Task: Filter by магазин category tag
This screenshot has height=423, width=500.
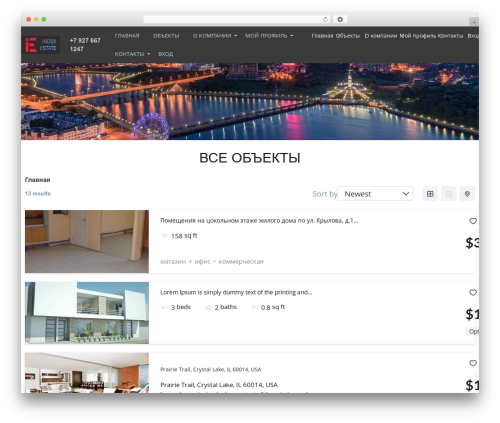Action: pos(173,262)
